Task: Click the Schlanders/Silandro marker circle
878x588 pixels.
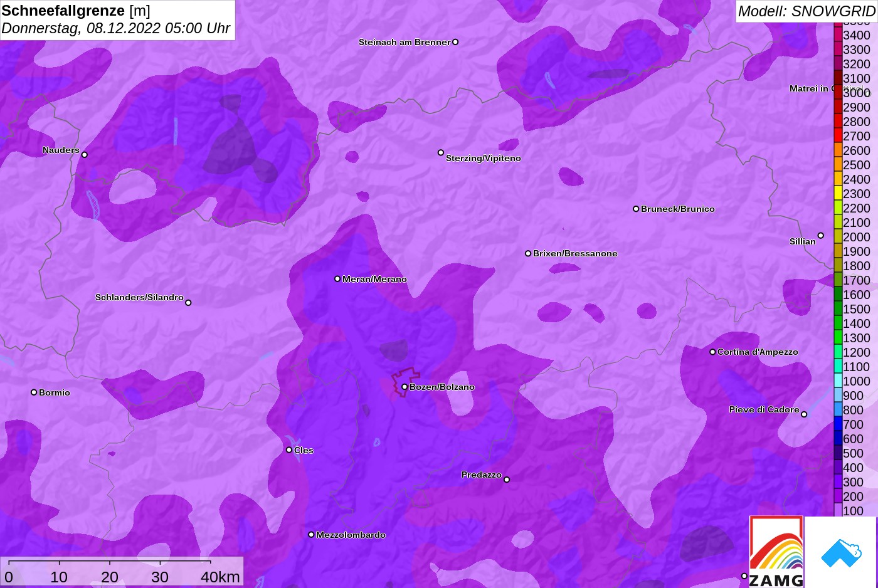Action: coord(188,303)
